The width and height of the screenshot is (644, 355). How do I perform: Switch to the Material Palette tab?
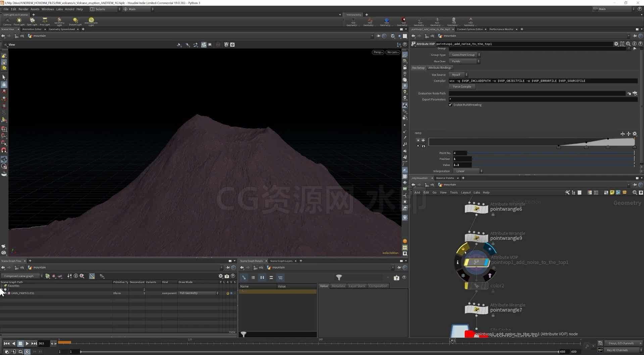click(x=445, y=178)
